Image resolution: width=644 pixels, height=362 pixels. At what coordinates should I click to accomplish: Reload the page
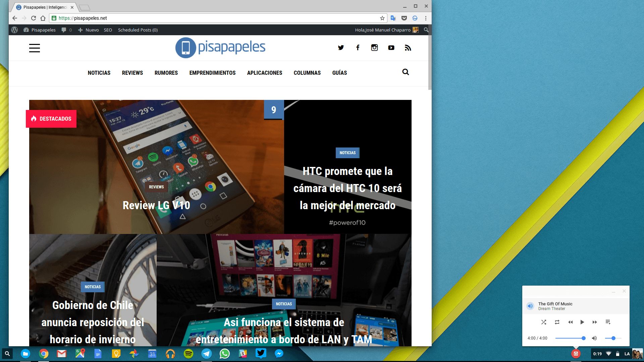[x=33, y=18]
